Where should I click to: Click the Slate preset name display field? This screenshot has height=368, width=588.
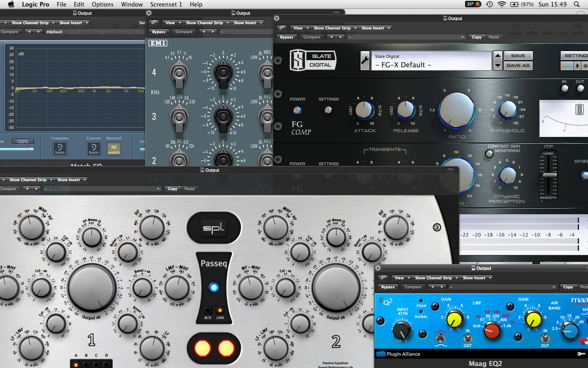[431, 61]
